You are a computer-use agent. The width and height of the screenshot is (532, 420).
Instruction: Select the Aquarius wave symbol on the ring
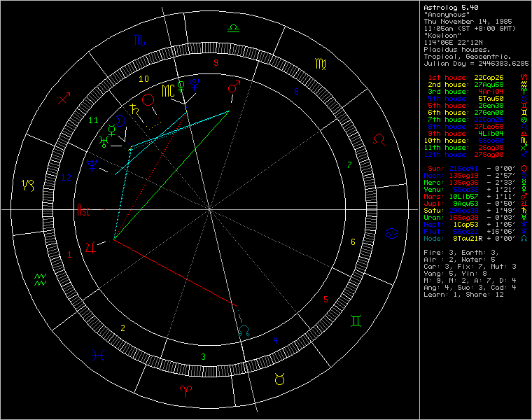40,279
